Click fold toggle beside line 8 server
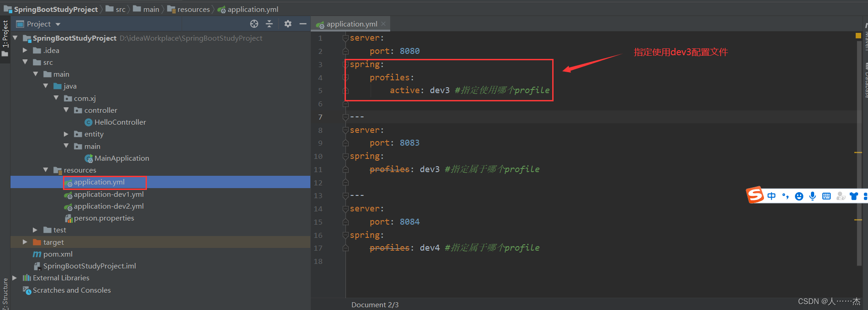This screenshot has height=310, width=868. (345, 130)
